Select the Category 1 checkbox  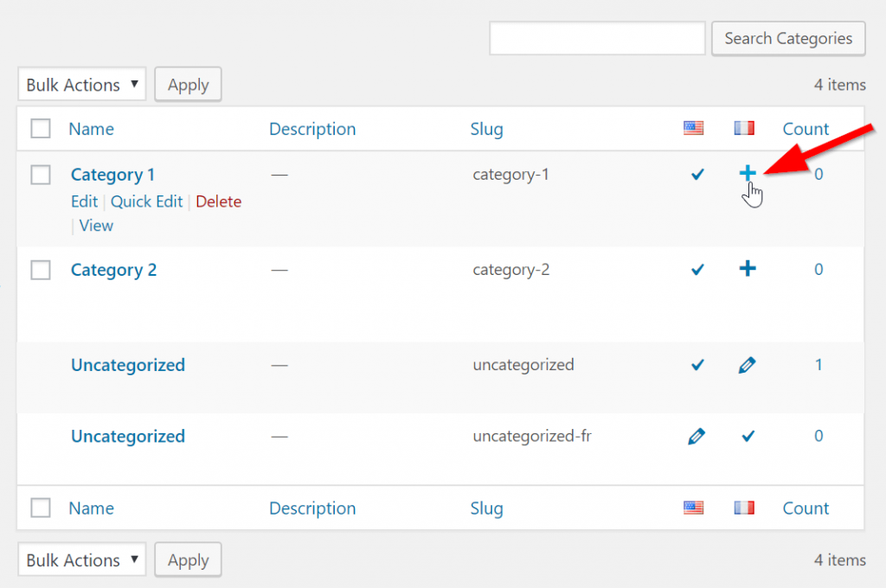pyautogui.click(x=41, y=174)
